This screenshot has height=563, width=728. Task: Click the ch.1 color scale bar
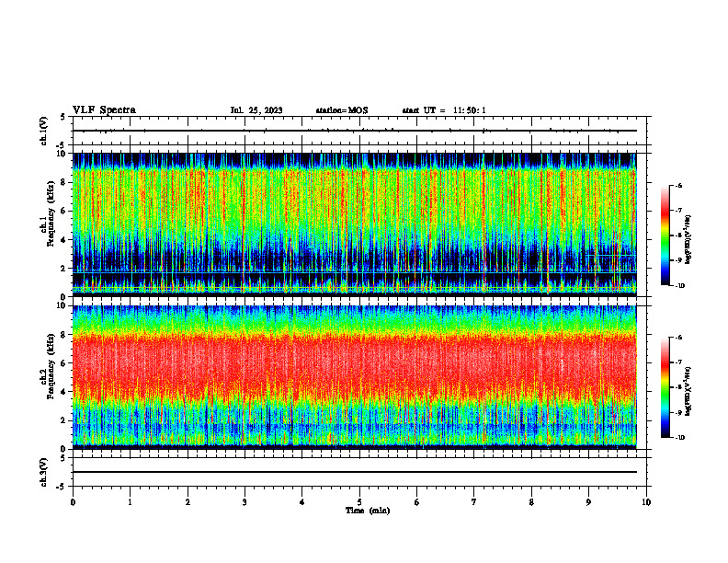[x=665, y=236]
